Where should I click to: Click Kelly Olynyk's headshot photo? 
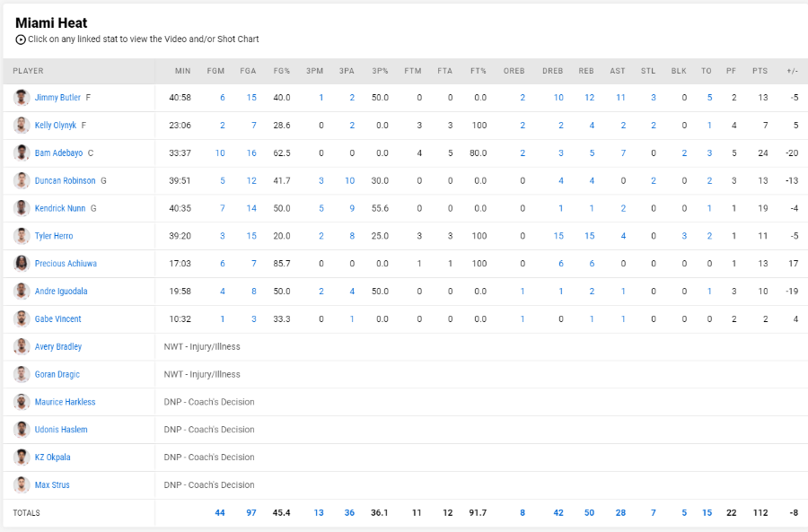click(x=22, y=125)
